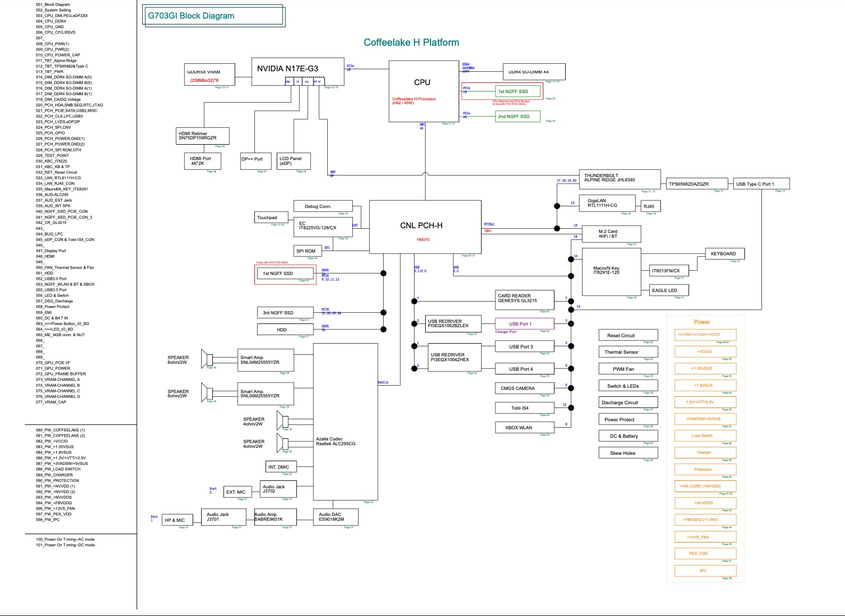Screen dimensions: 845x616
Task: Select 053_NGFF_WLAN & BT & XBOX entry
Action: click(65, 284)
